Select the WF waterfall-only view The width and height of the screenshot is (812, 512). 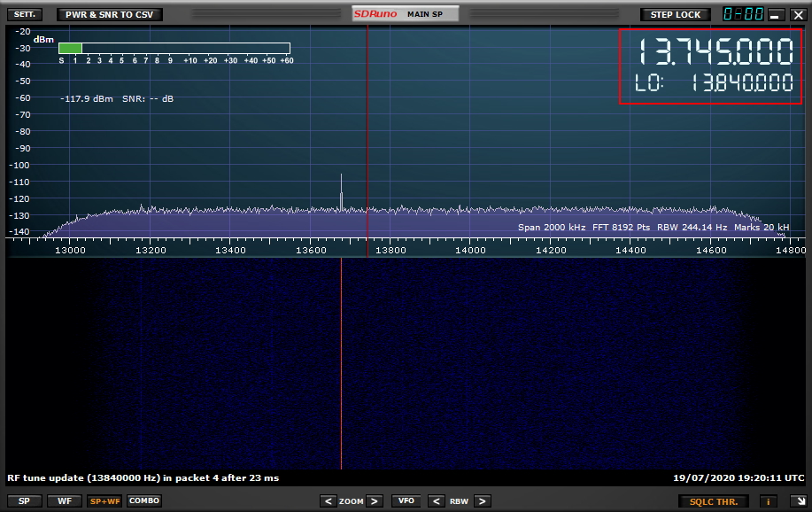point(65,501)
